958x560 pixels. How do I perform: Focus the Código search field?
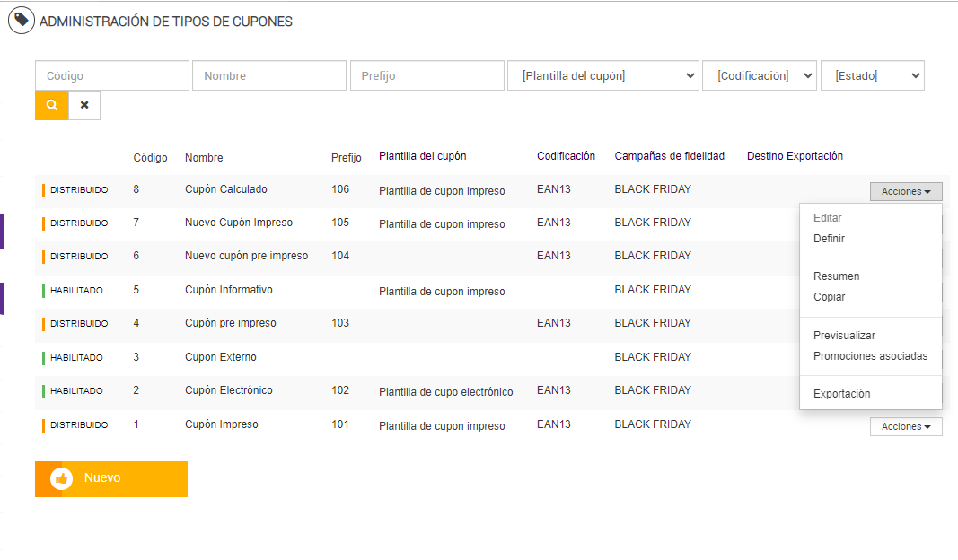tap(112, 76)
